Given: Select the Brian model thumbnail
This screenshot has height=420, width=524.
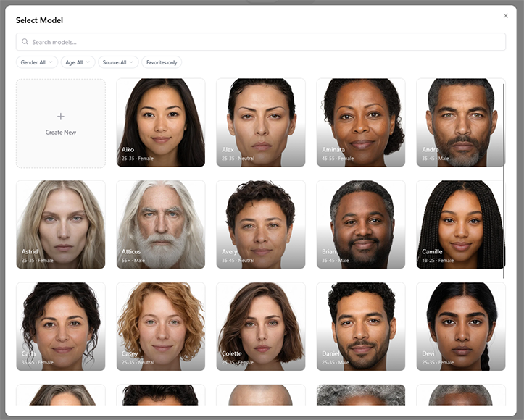Looking at the screenshot, I should click(x=361, y=224).
